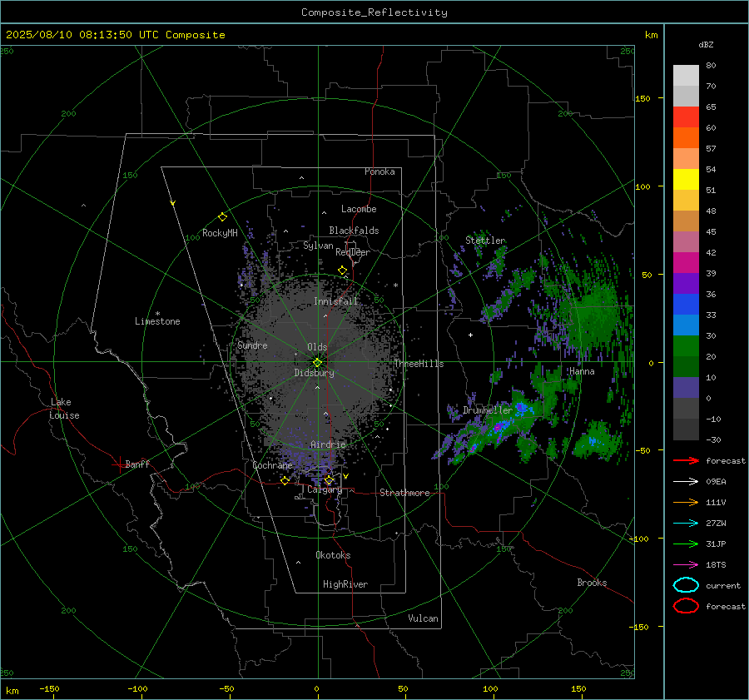Click the HighRiver town label
749x700 pixels.
(345, 584)
